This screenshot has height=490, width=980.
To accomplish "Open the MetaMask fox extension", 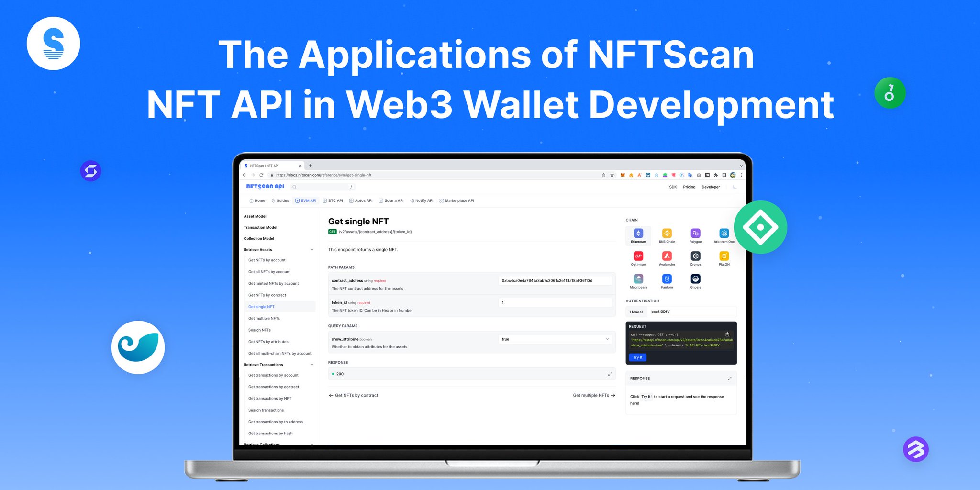I will click(x=623, y=175).
